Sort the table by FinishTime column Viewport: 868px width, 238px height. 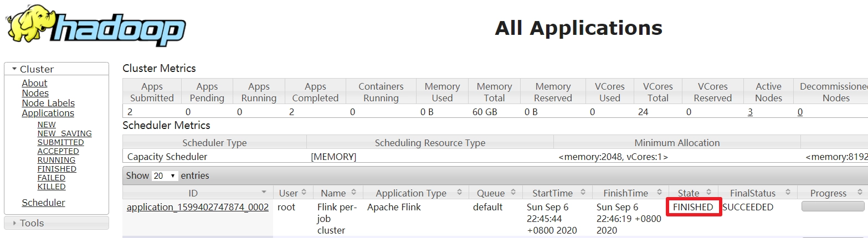click(630, 193)
